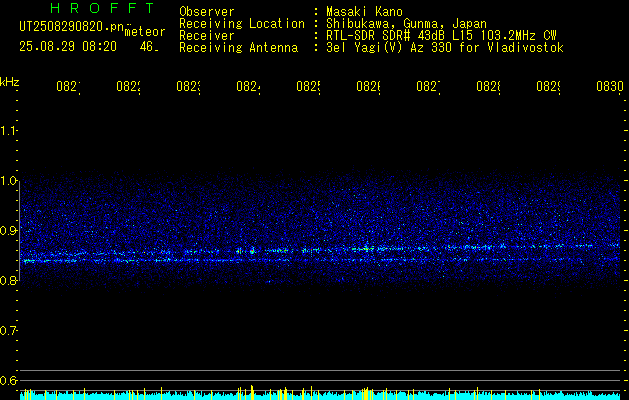Viewport: 629px width, 400px height.
Task: Click the Receiver label
Action: tap(207, 36)
